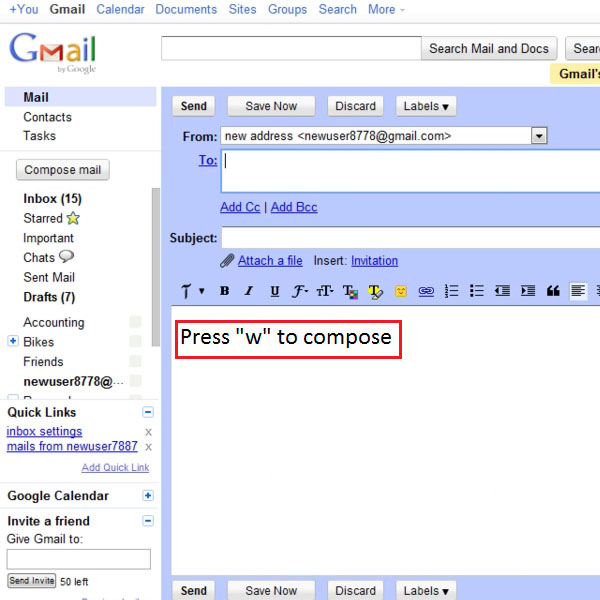This screenshot has width=600, height=600.
Task: Expand the Bikes label
Action: coord(13,341)
